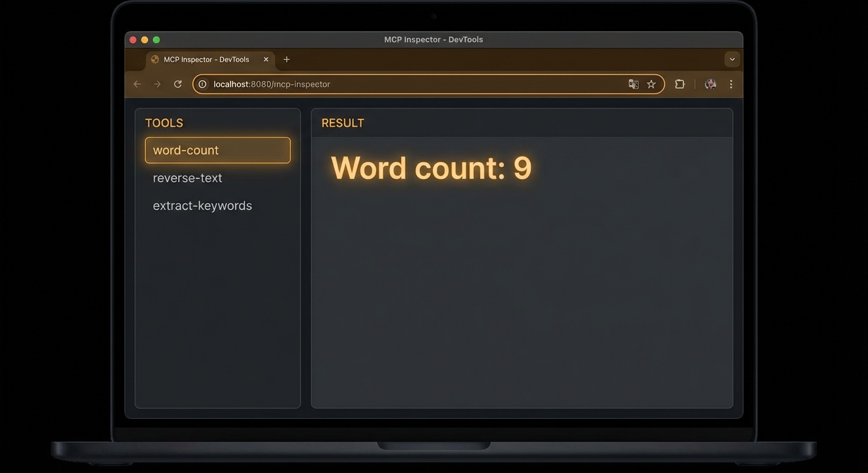The image size is (868, 473).
Task: Click the Google Translate icon in address bar
Action: (633, 84)
